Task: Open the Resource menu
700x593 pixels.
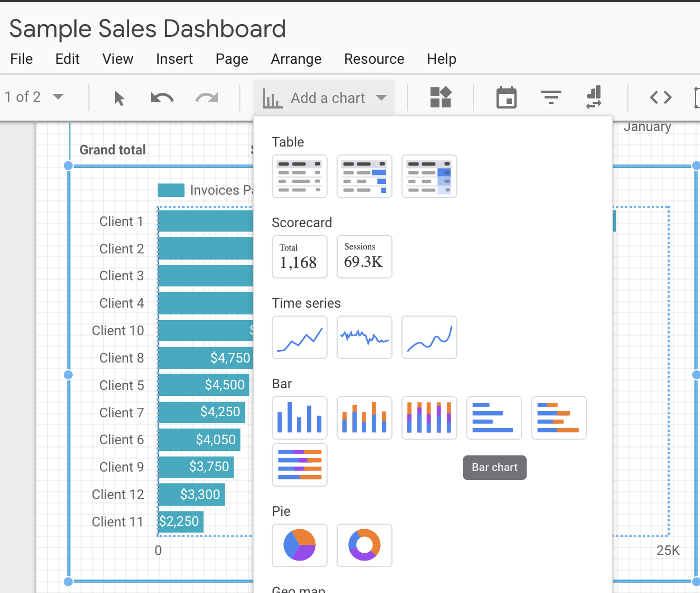Action: click(x=374, y=59)
